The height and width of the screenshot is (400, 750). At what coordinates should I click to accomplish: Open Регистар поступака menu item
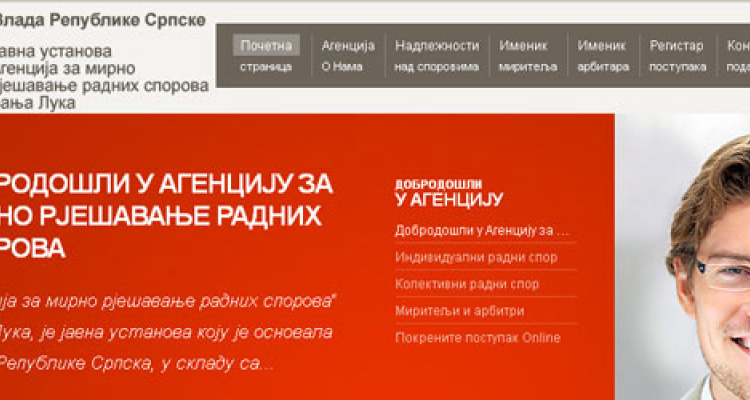677,56
